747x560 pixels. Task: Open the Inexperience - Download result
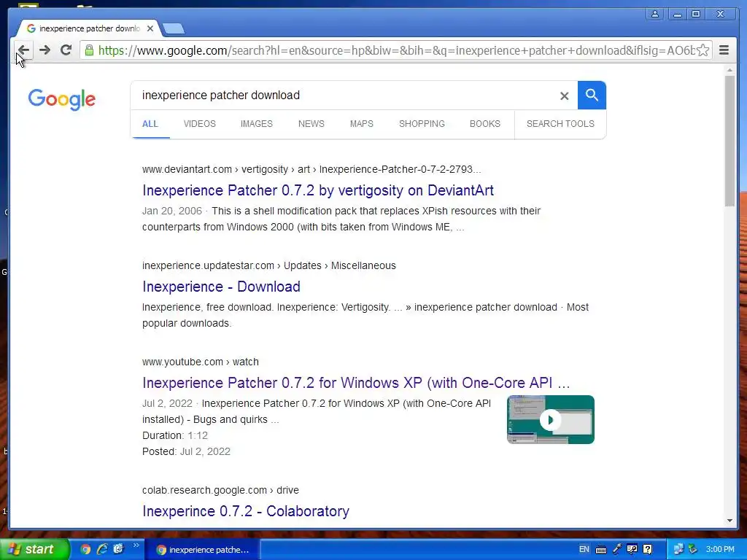point(221,287)
